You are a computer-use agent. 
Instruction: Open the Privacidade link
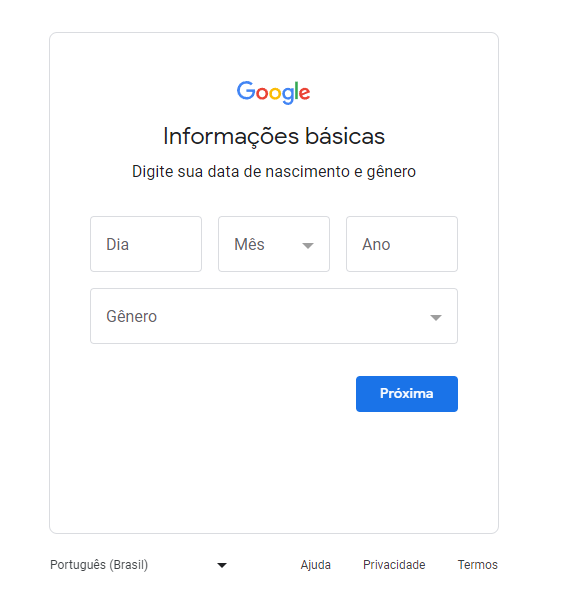click(394, 564)
